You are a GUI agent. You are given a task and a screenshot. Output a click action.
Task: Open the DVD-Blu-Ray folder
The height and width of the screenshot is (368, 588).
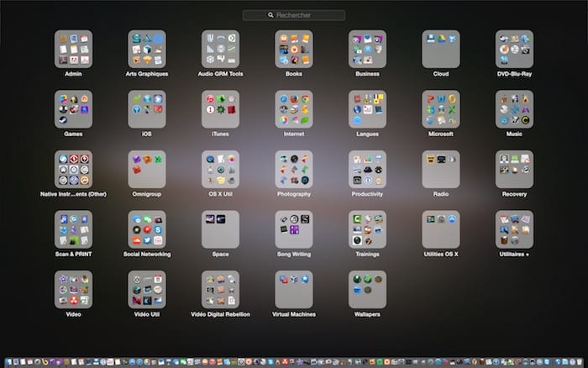click(514, 49)
